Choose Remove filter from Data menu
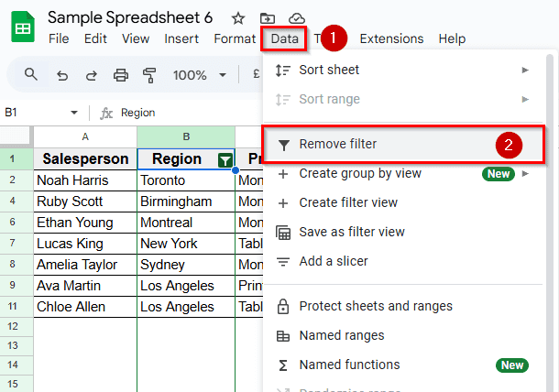The image size is (559, 392). pyautogui.click(x=337, y=144)
